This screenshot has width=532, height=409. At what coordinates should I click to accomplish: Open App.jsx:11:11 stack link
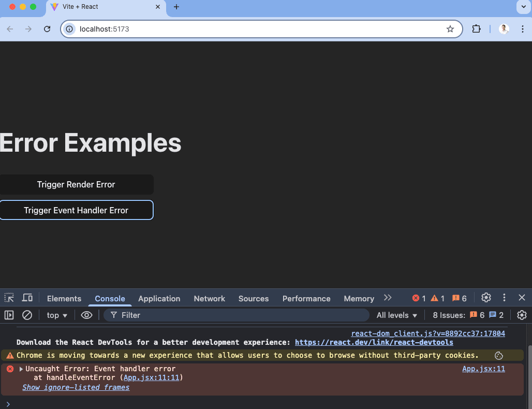click(x=151, y=377)
